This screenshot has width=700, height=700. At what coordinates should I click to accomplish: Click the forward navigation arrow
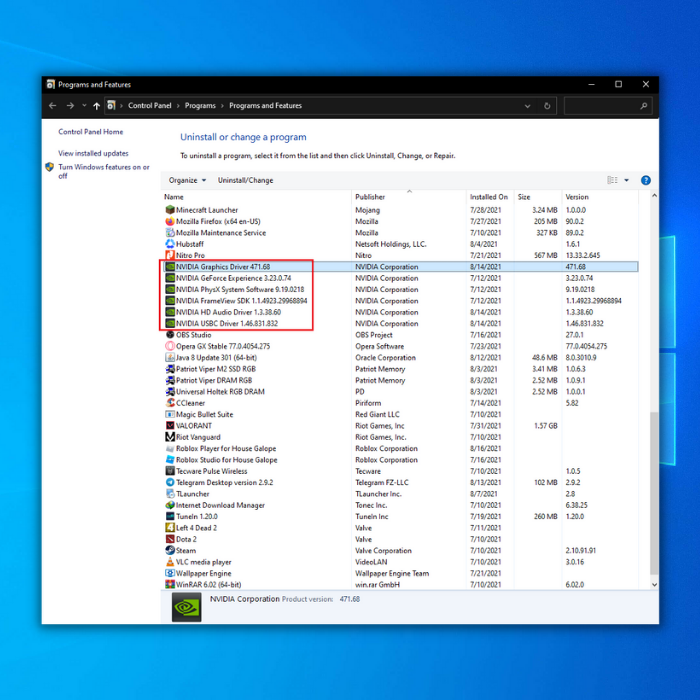[x=70, y=106]
